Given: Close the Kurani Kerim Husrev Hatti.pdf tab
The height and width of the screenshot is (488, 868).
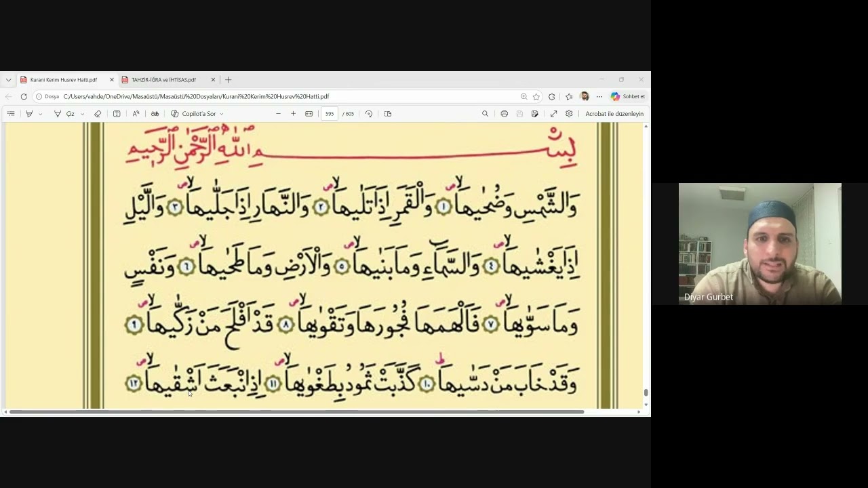Looking at the screenshot, I should [x=112, y=80].
